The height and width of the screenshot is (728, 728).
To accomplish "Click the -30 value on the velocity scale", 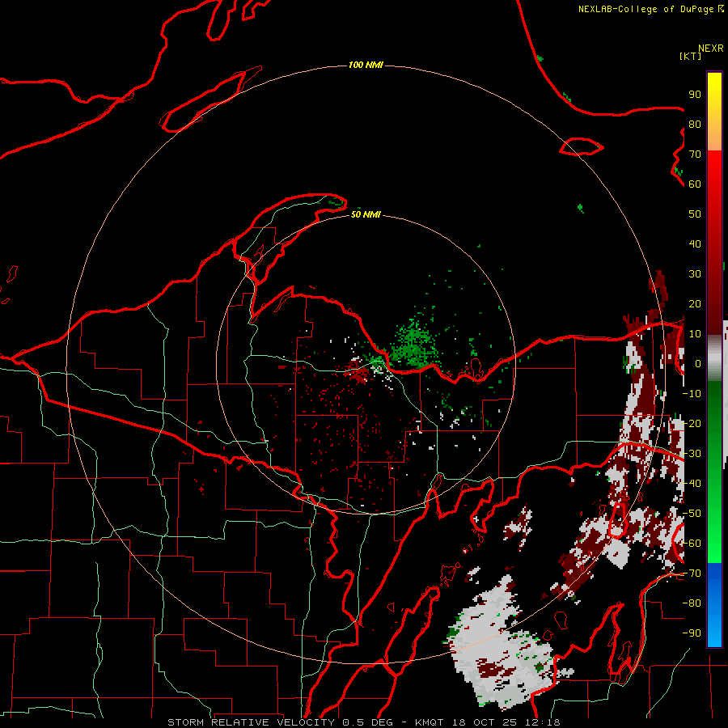I will [692, 454].
